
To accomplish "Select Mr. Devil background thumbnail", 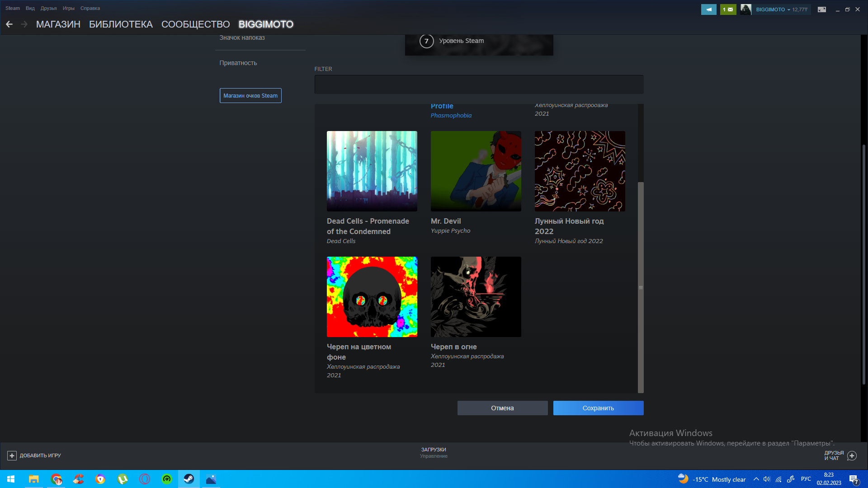I will coord(476,171).
